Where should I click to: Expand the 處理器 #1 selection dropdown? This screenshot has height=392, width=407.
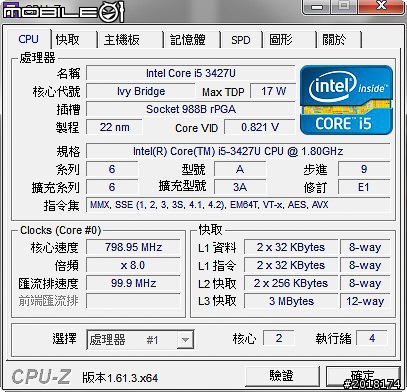(185, 340)
